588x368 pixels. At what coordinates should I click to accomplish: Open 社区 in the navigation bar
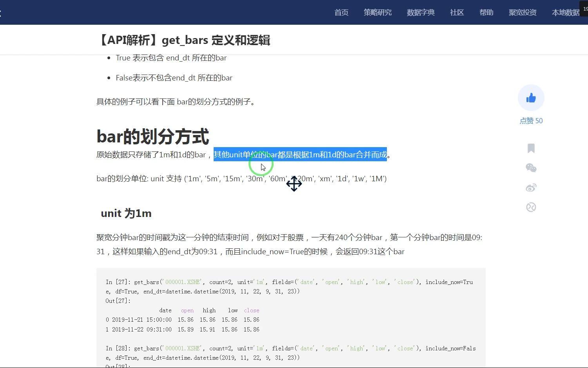(x=457, y=13)
